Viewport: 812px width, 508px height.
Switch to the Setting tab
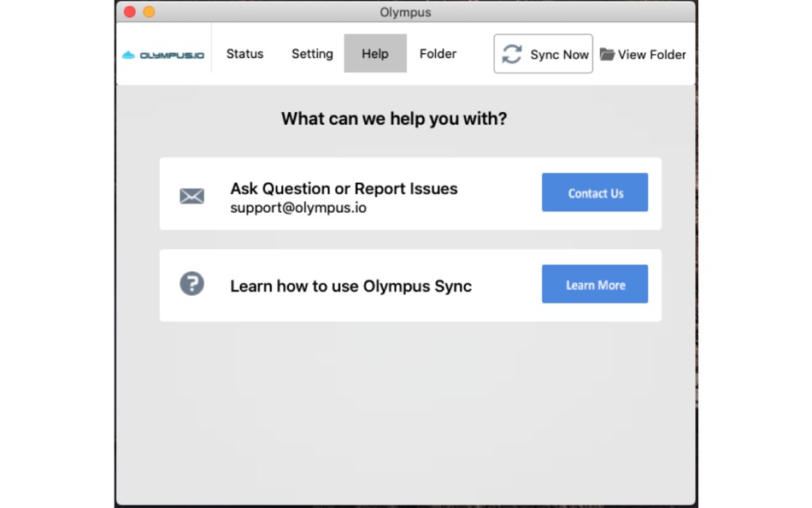click(312, 53)
